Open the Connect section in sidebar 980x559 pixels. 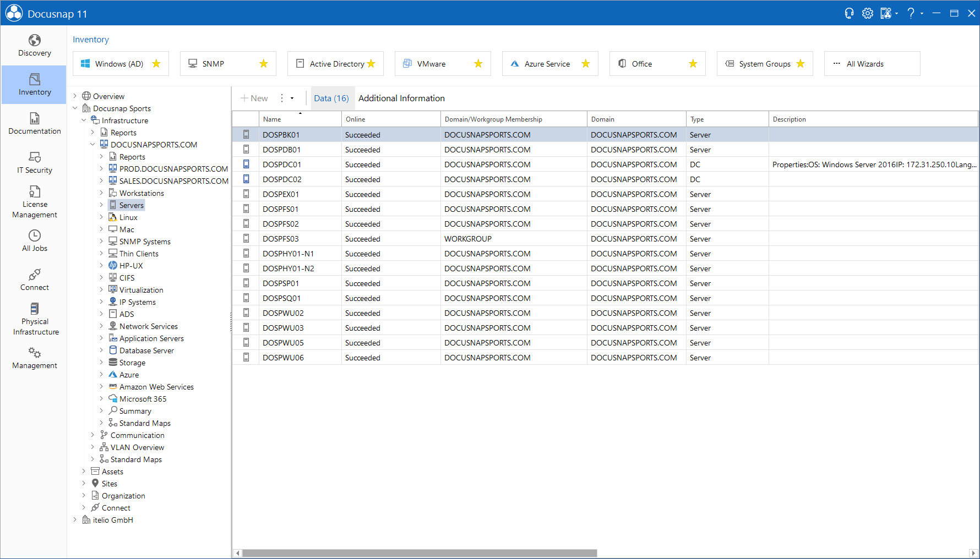34,280
